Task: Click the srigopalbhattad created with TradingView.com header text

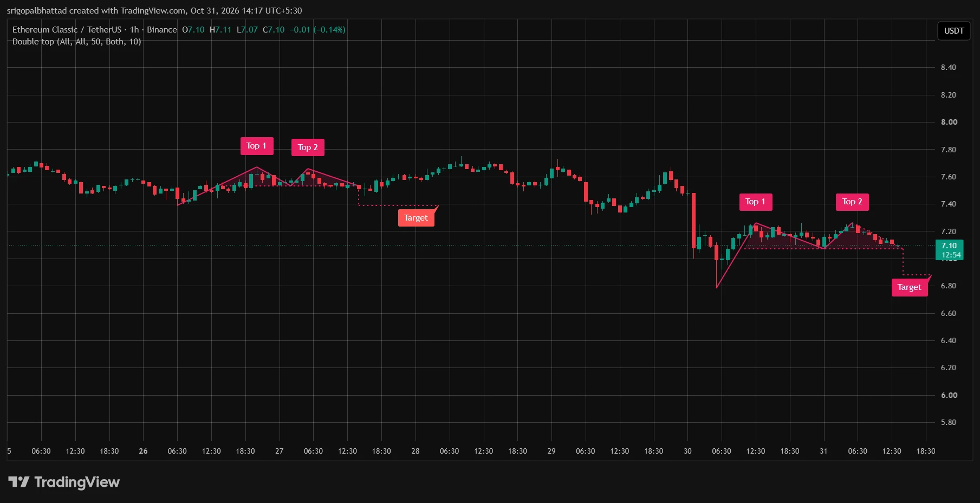Action: tap(154, 11)
